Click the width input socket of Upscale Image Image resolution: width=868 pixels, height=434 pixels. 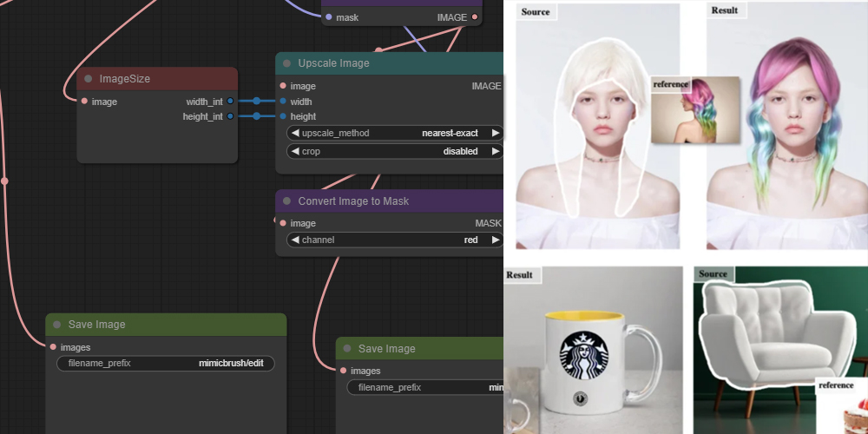coord(283,102)
